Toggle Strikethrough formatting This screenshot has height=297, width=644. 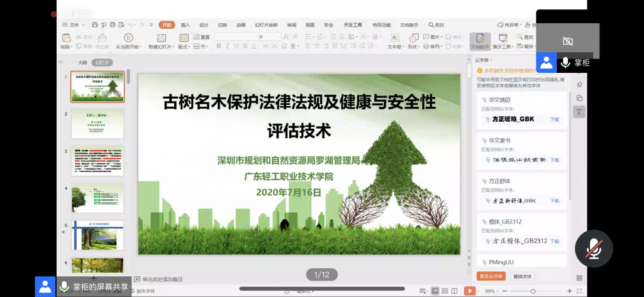(245, 46)
